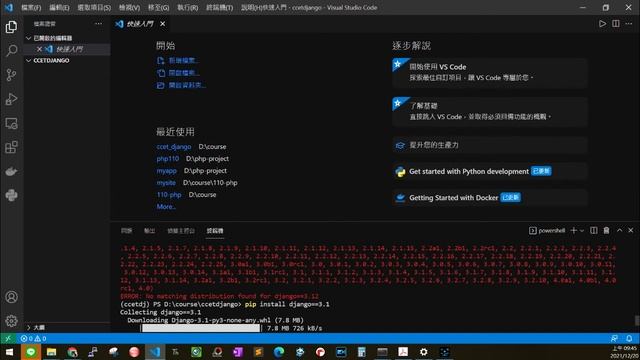Kill the terminal with trash icon
Screen dimensions: 640x360
pos(607,231)
